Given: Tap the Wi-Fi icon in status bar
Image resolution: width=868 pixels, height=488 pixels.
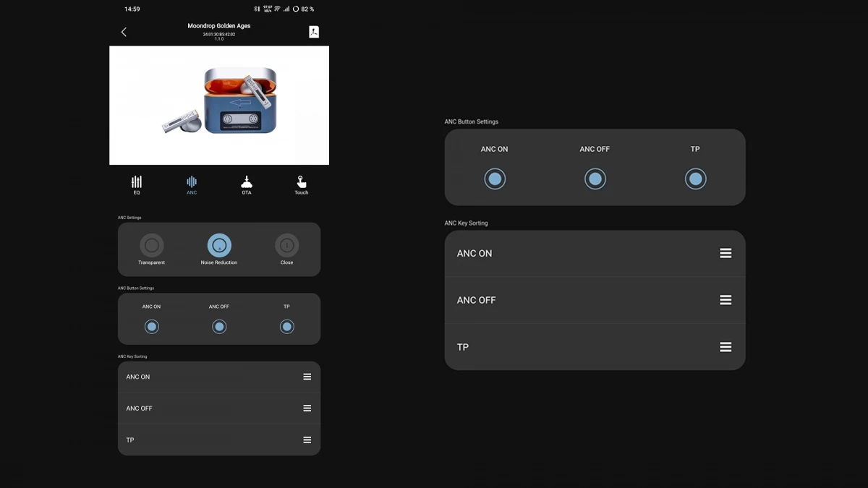Looking at the screenshot, I should [277, 9].
